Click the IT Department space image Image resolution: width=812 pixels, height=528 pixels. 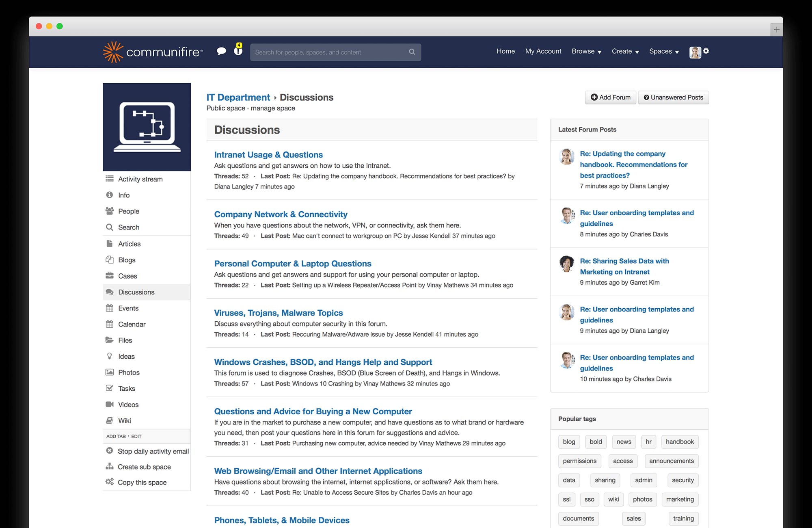pos(147,127)
